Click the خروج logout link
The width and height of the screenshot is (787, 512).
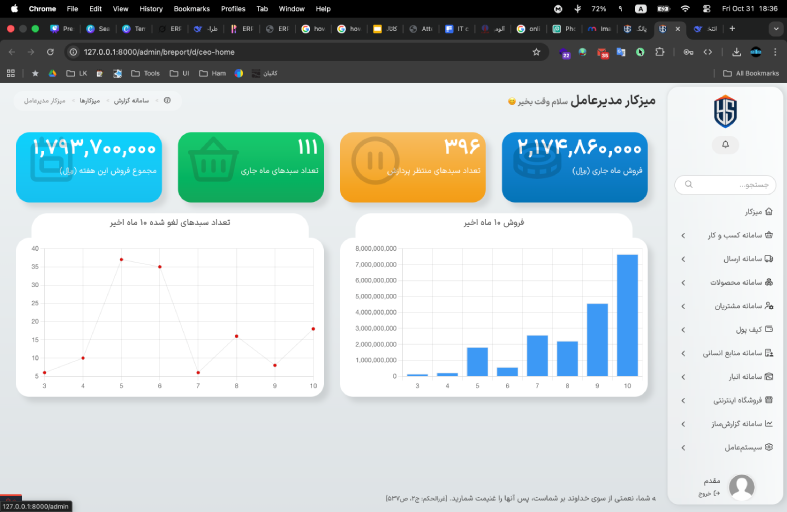pyautogui.click(x=709, y=494)
